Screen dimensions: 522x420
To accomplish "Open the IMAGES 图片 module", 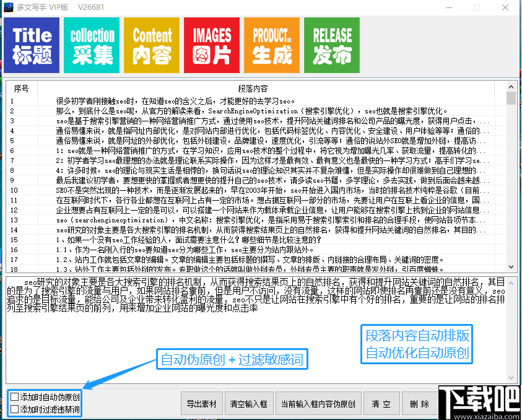I will click(212, 45).
